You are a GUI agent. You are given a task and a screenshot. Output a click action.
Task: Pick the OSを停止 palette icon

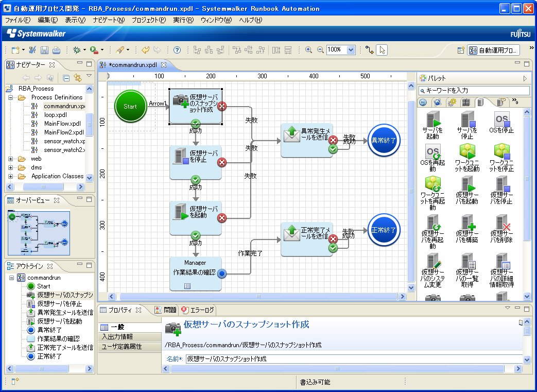click(501, 123)
